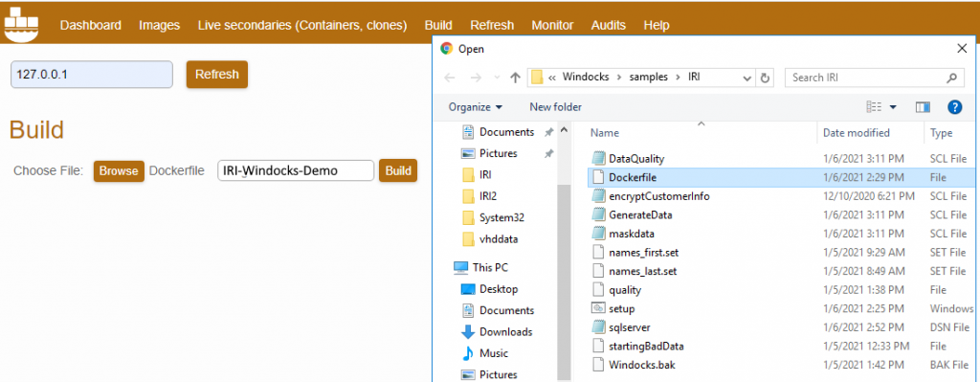Click the Windocks whale logo icon
This screenshot has height=382, width=980.
click(21, 25)
